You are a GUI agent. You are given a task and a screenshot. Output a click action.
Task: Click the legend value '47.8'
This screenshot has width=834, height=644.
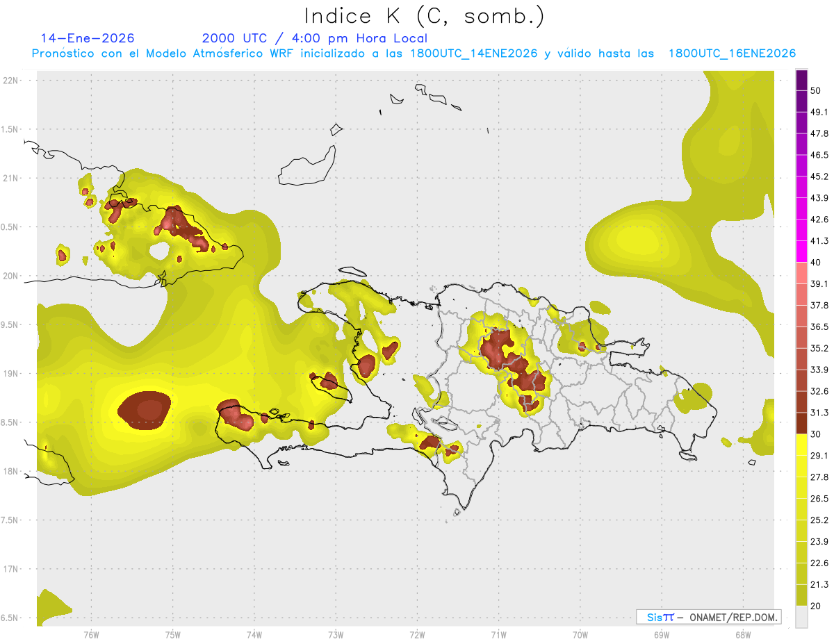click(x=819, y=133)
